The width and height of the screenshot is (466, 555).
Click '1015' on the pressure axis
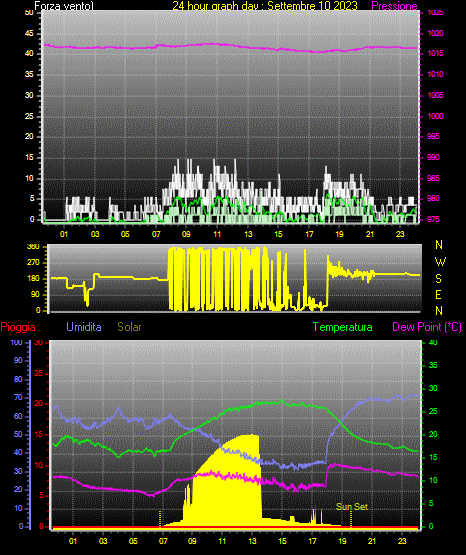[435, 53]
